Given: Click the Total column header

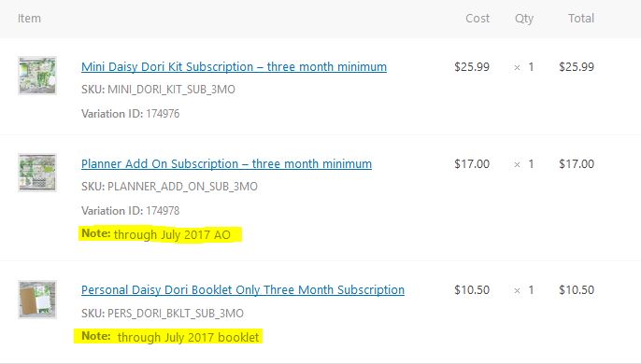Looking at the screenshot, I should pos(581,19).
